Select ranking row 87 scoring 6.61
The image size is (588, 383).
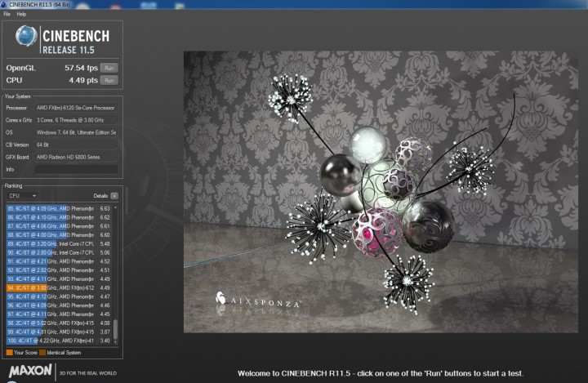(59, 226)
